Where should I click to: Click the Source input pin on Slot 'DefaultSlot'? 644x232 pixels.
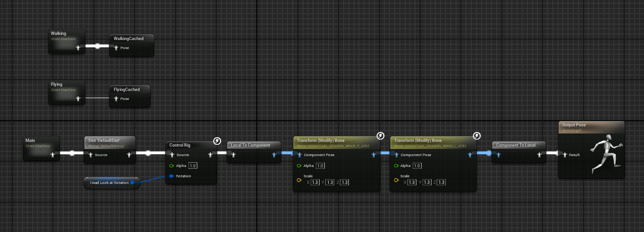(x=90, y=155)
